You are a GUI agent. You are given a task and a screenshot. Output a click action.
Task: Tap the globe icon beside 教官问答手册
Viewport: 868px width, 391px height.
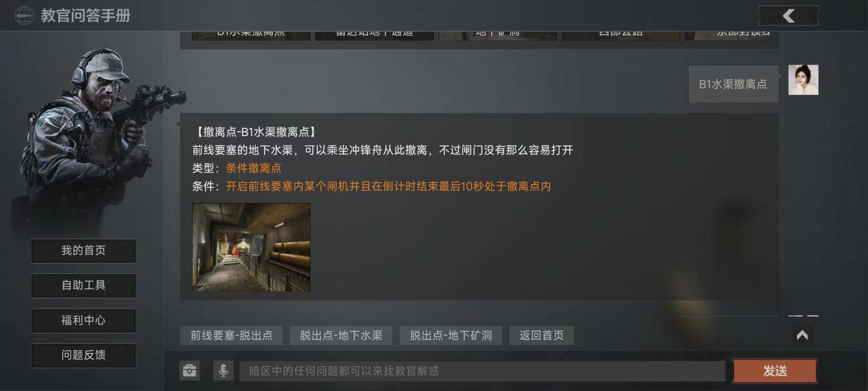tap(24, 16)
